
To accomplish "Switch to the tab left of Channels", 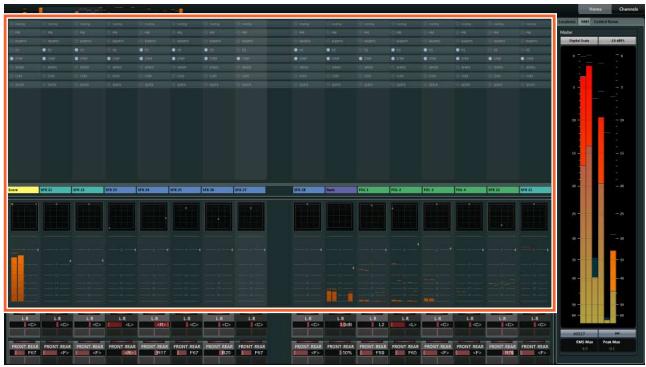I will click(595, 9).
